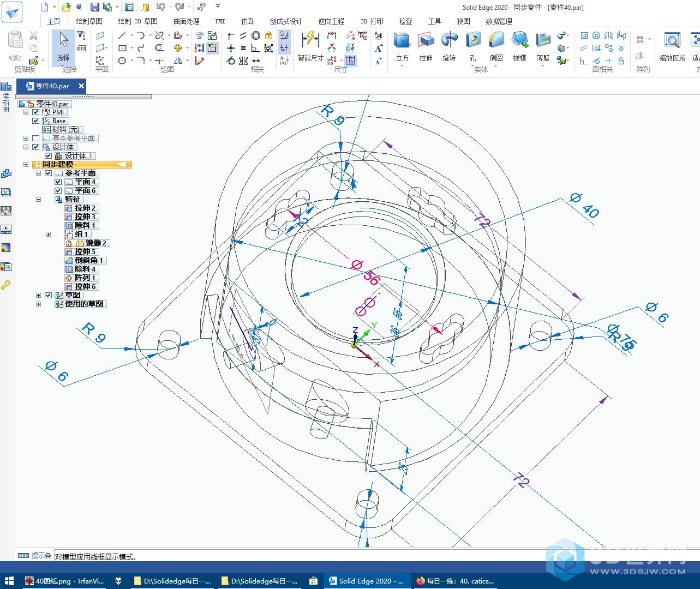Close the 零件40.par document tab
This screenshot has height=589, width=700.
81,86
